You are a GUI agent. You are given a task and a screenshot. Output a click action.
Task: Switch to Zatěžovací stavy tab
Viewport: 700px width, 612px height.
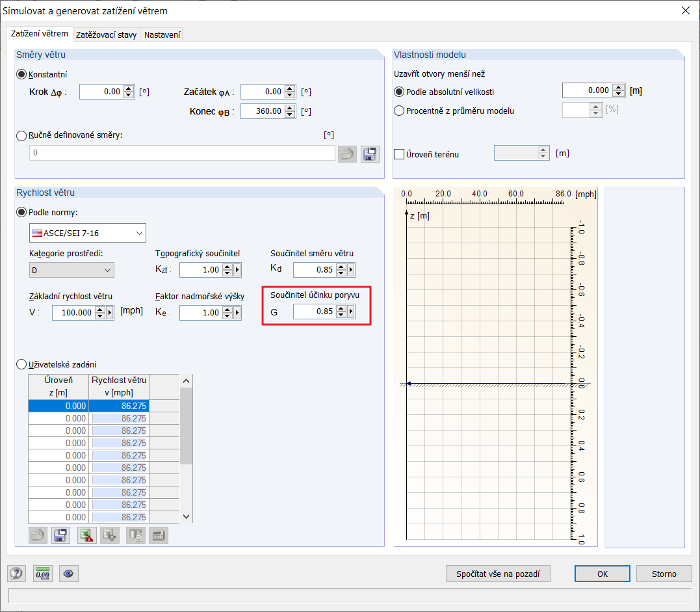click(106, 35)
